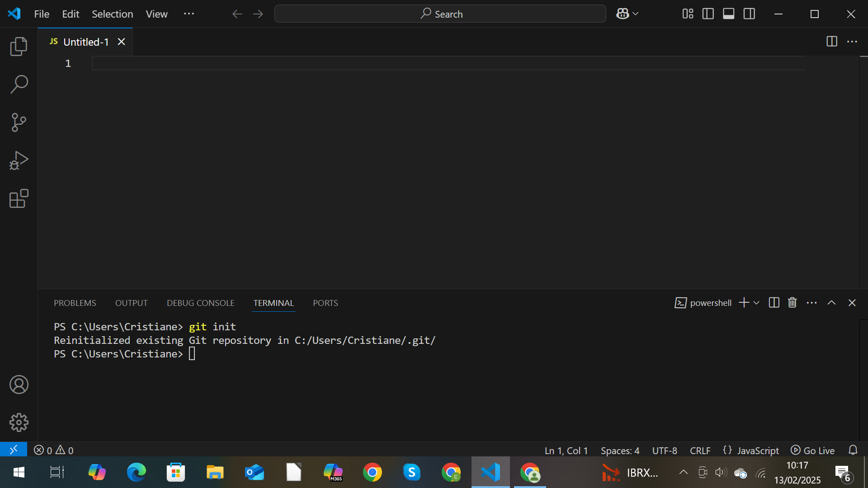This screenshot has width=868, height=488.
Task: Open Task View on taskbar
Action: (57, 473)
